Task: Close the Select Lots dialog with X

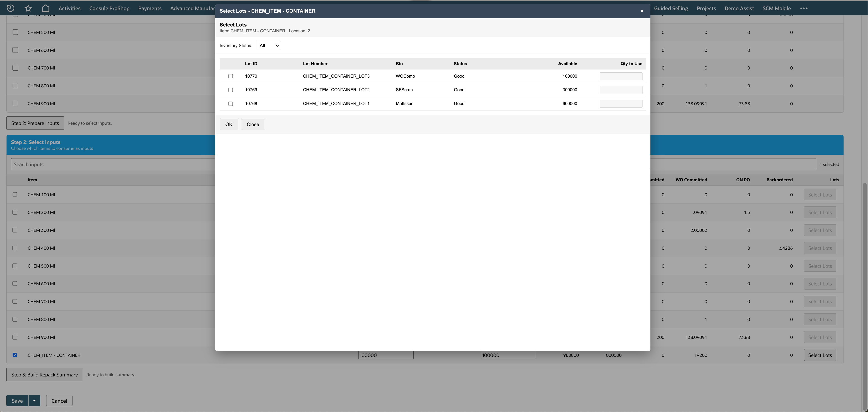Action: [642, 11]
